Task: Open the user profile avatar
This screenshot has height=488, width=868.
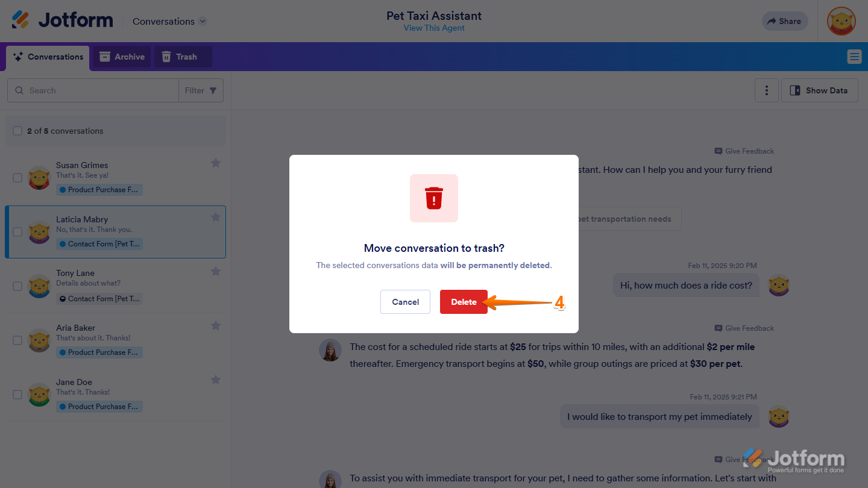Action: pyautogui.click(x=841, y=21)
